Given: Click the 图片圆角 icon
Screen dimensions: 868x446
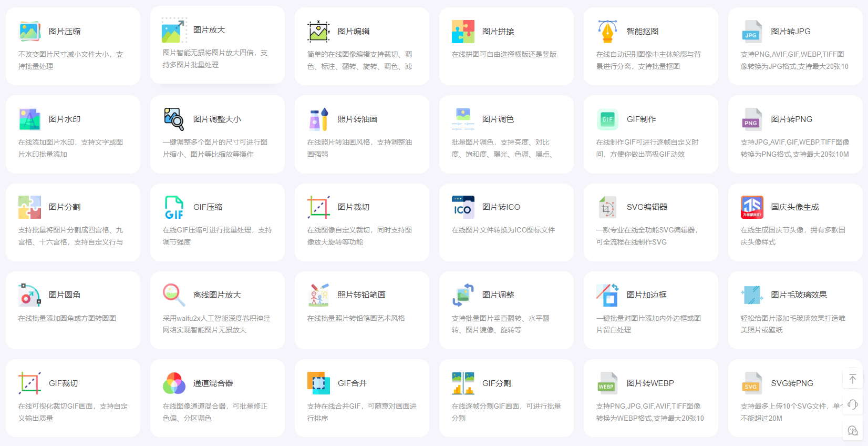Looking at the screenshot, I should click(x=30, y=295).
